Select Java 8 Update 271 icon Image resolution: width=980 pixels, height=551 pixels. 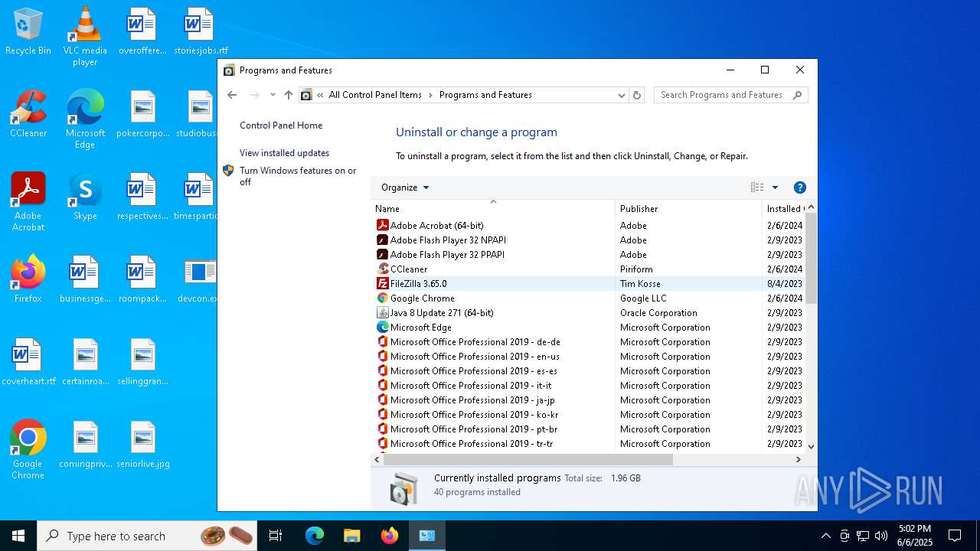coord(383,312)
